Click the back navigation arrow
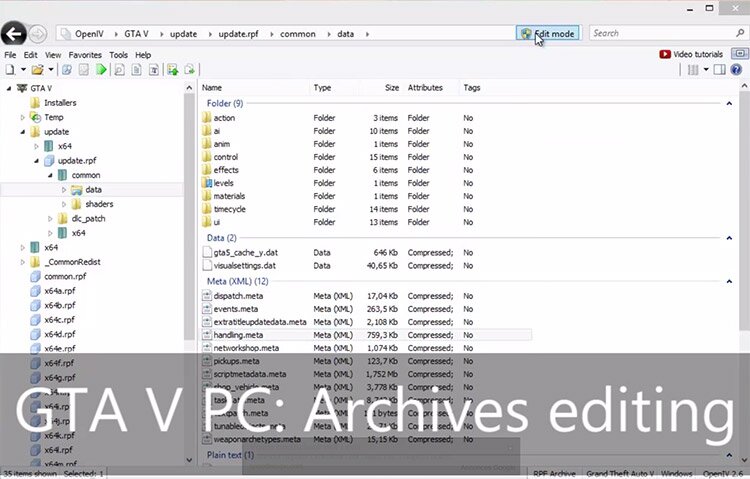Screen dimensions: 750x479 [x=14, y=34]
